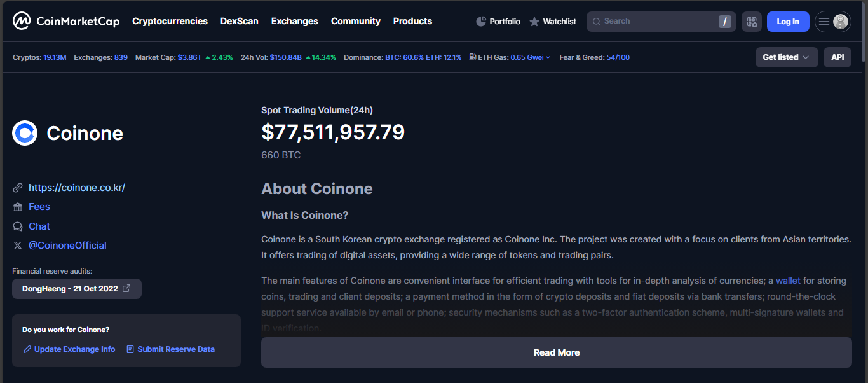Click Update Exchange Info link
This screenshot has width=868, height=383.
pos(74,349)
